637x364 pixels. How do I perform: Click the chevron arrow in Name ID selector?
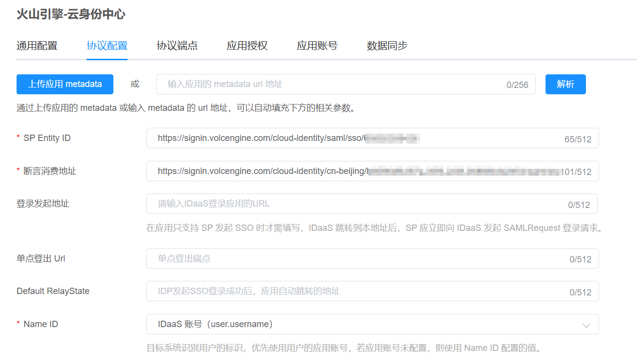click(586, 325)
